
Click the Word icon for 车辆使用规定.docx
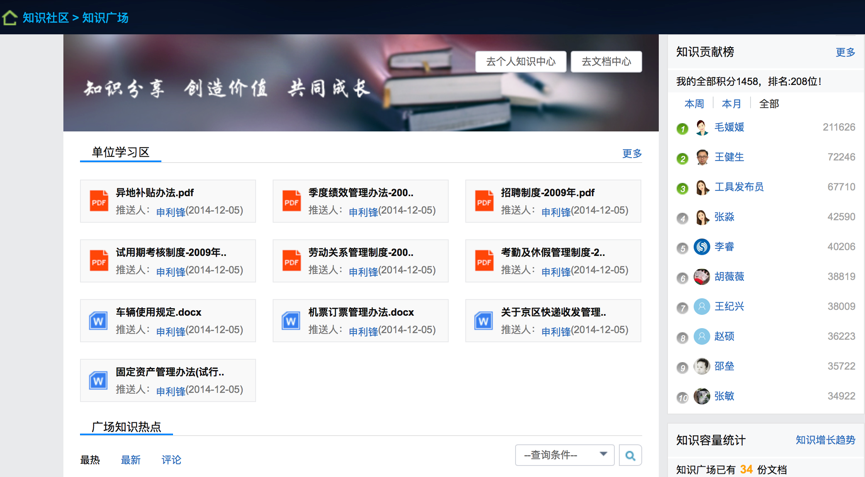point(99,321)
